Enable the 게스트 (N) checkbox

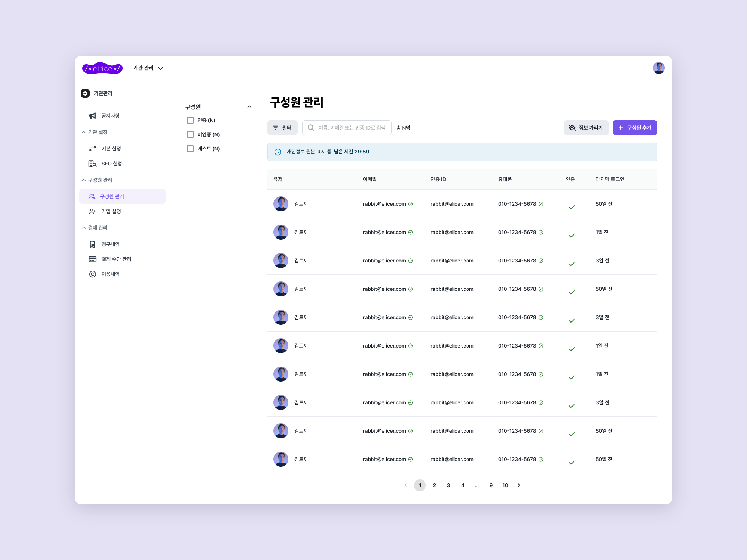point(190,149)
